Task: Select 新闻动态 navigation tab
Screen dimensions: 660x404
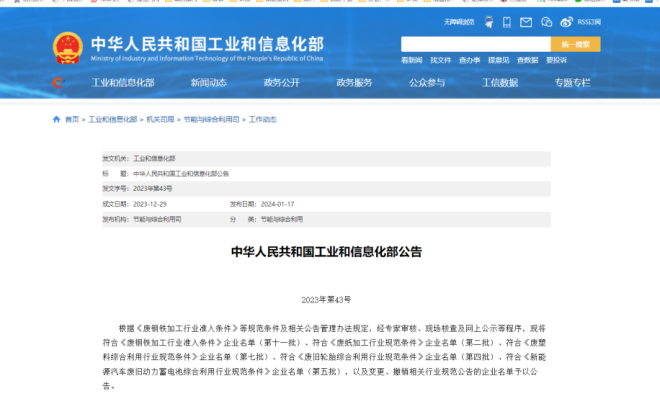Action: [x=208, y=82]
